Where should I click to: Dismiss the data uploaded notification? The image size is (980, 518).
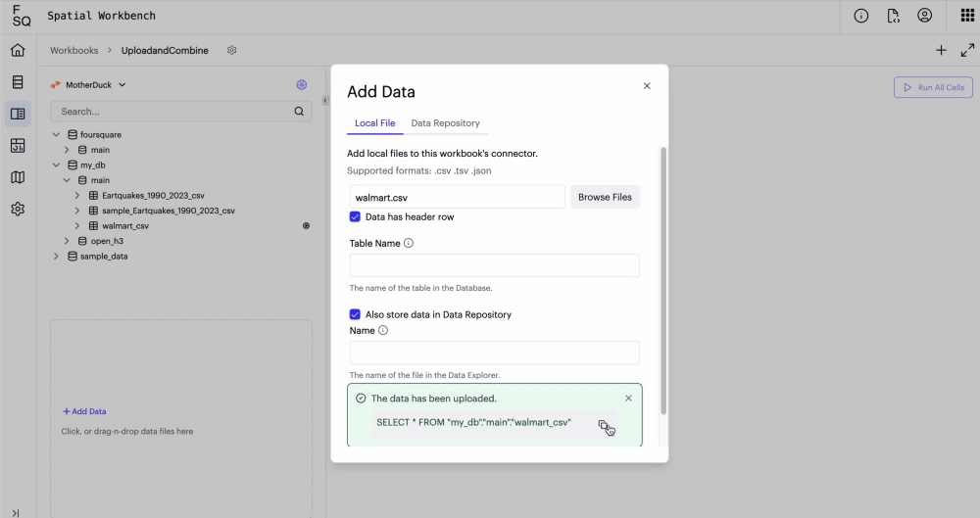pos(628,398)
